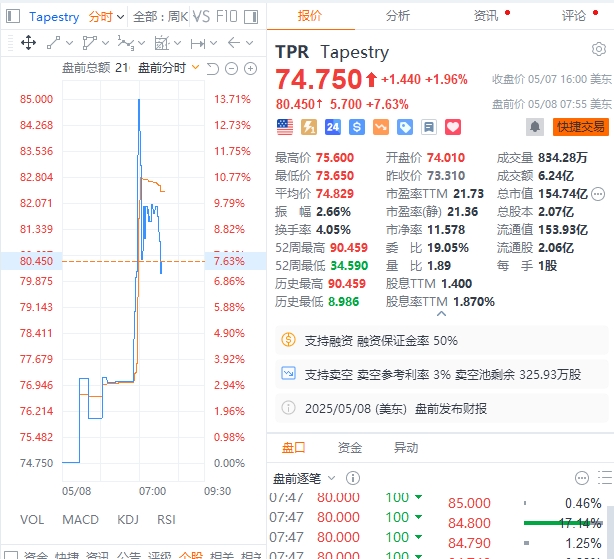Zoom in chart with plus icon

250,69
